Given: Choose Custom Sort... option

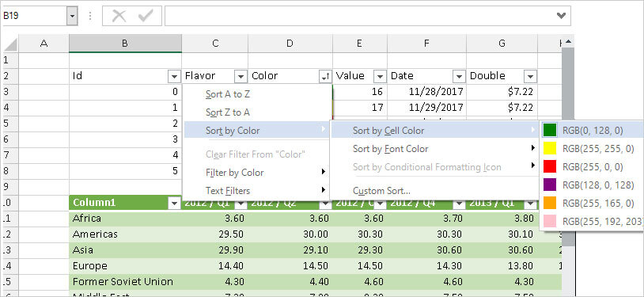Looking at the screenshot, I should pos(435,191).
